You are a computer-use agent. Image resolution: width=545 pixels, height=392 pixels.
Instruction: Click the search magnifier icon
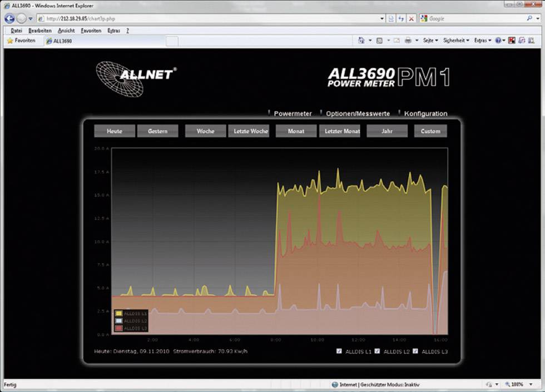tap(529, 18)
